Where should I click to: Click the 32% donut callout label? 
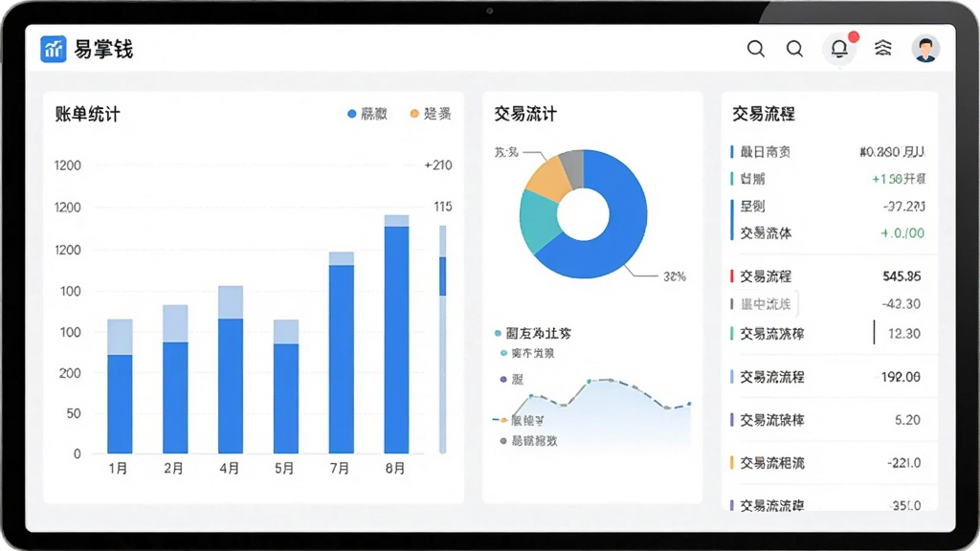pyautogui.click(x=675, y=276)
